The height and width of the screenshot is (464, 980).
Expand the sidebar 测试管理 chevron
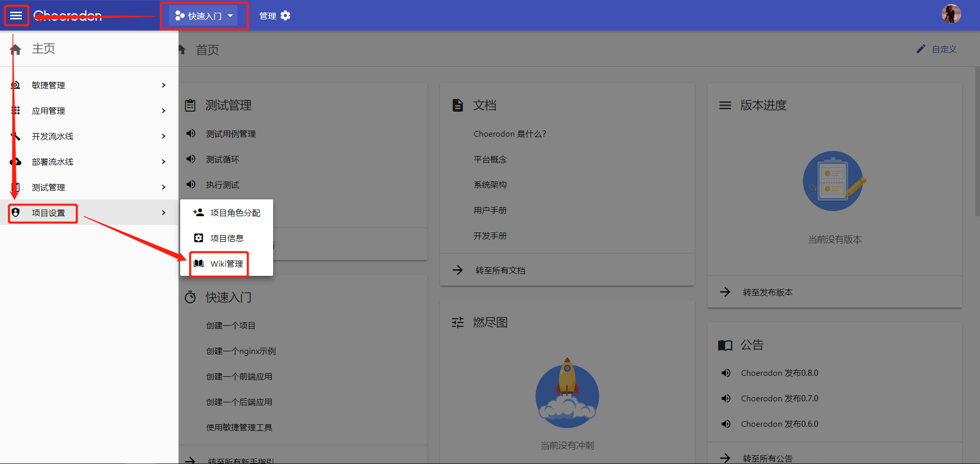pos(163,187)
